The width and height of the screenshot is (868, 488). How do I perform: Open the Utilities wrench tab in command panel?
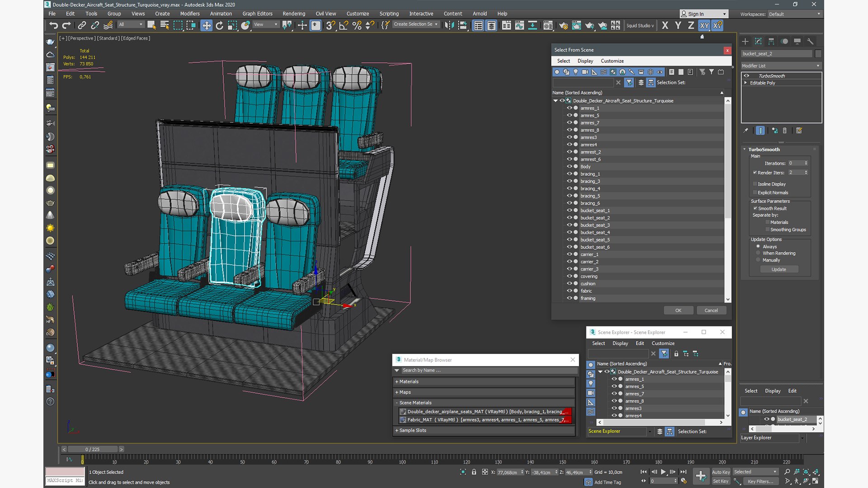[810, 41]
